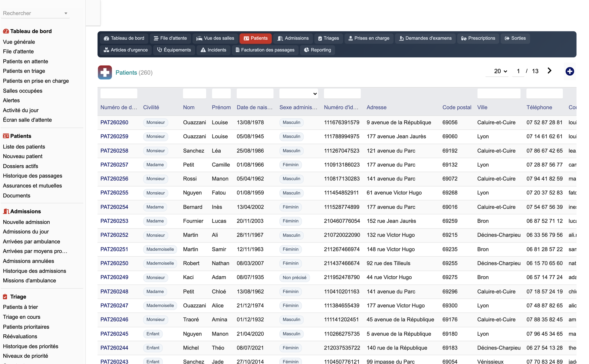
Task: Open patient record PAT260249
Action: coord(114,277)
